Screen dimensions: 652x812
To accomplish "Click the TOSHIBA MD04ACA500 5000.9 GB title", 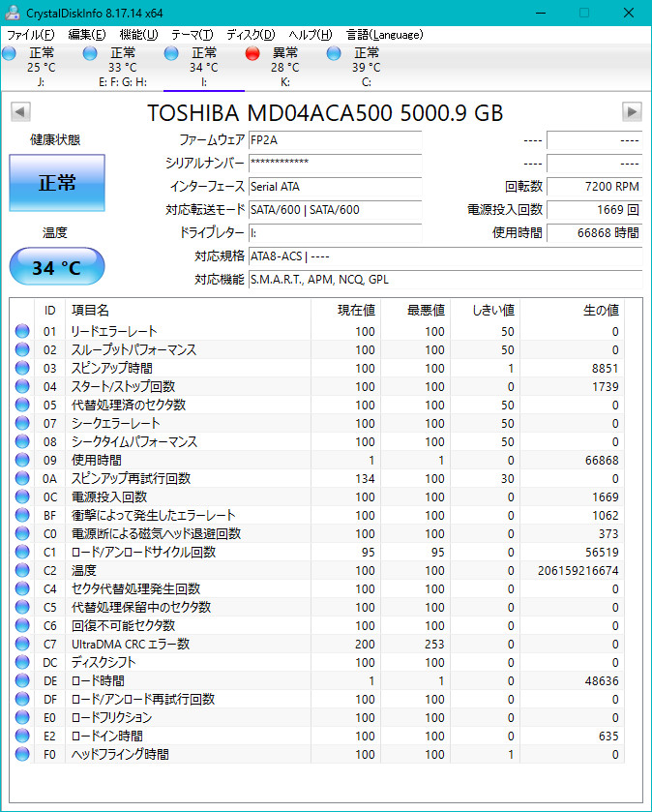I will coord(325,113).
